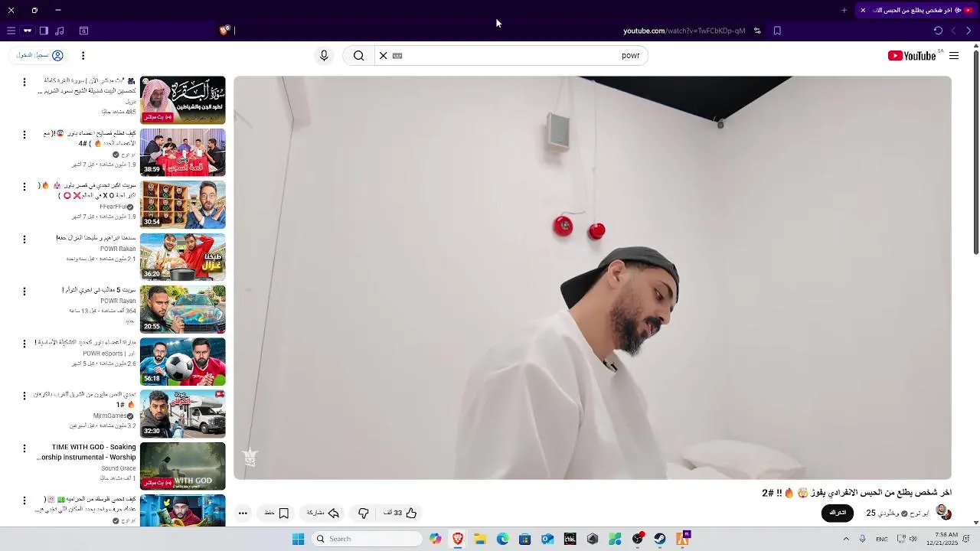Screen dimensions: 980x551
Task: Open the POWR Rakan channel name link
Action: (x=118, y=249)
